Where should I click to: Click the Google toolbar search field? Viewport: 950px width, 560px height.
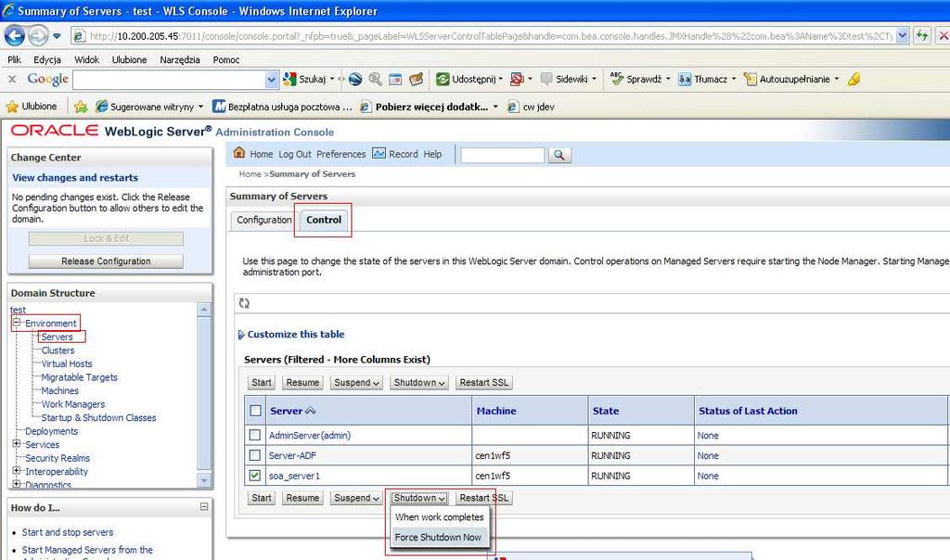click(x=169, y=80)
